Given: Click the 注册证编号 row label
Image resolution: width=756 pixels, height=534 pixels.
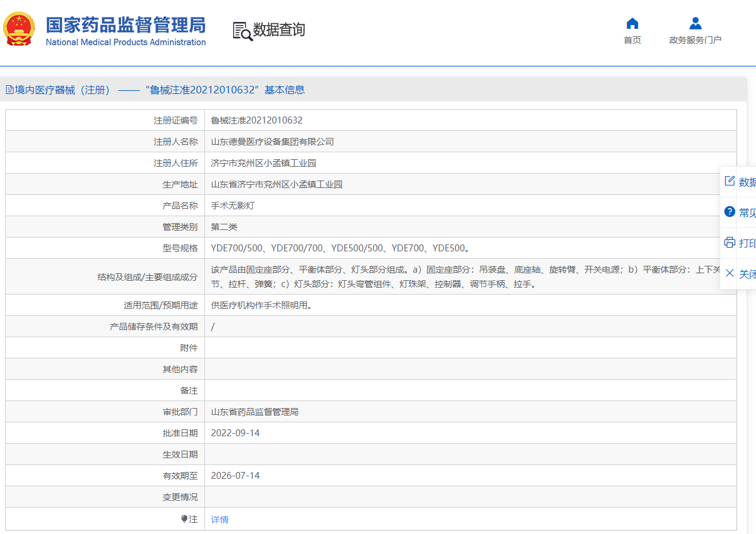Looking at the screenshot, I should pyautogui.click(x=176, y=120).
